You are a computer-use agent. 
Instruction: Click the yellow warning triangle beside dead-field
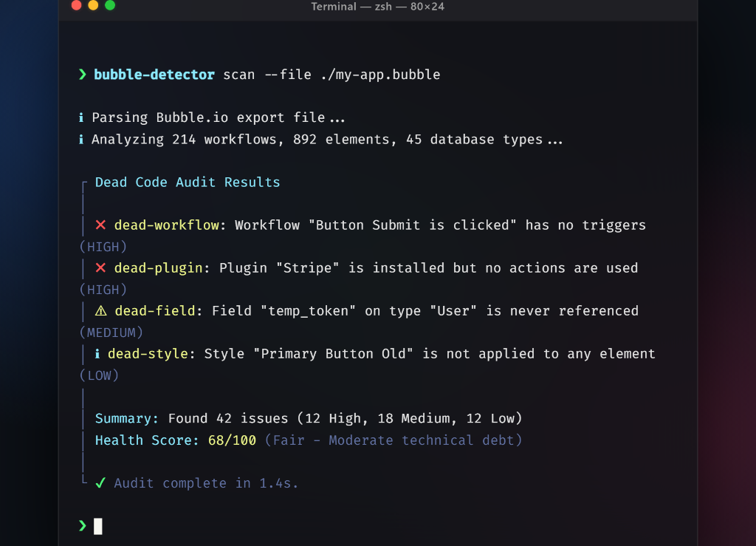pos(100,310)
